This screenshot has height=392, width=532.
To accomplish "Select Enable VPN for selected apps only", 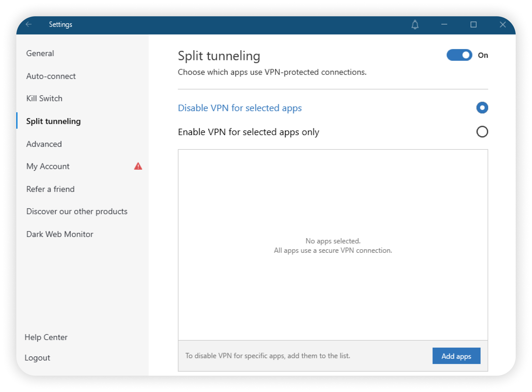I will tap(482, 132).
